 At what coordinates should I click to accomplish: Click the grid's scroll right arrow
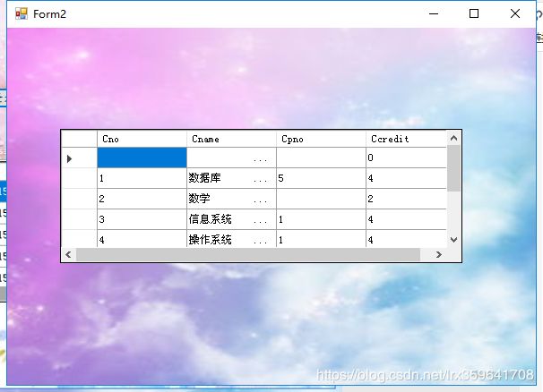click(438, 255)
